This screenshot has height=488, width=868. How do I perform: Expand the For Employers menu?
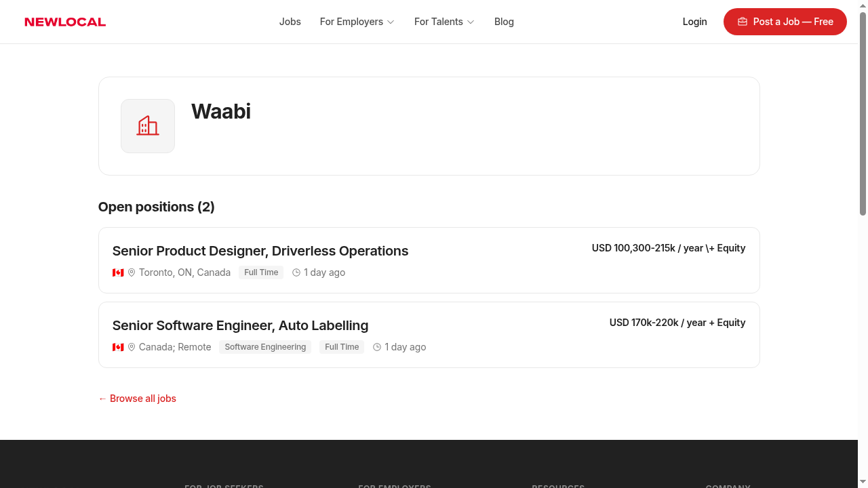pyautogui.click(x=357, y=22)
